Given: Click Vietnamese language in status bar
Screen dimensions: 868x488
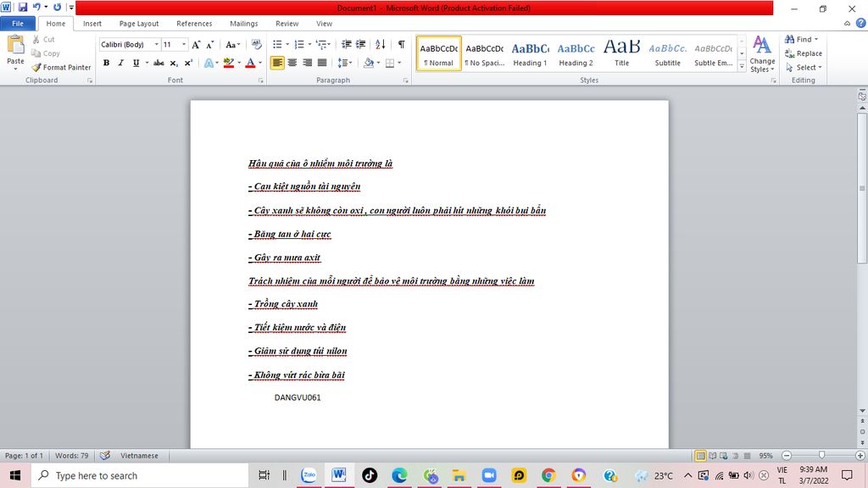Looking at the screenshot, I should coord(140,455).
